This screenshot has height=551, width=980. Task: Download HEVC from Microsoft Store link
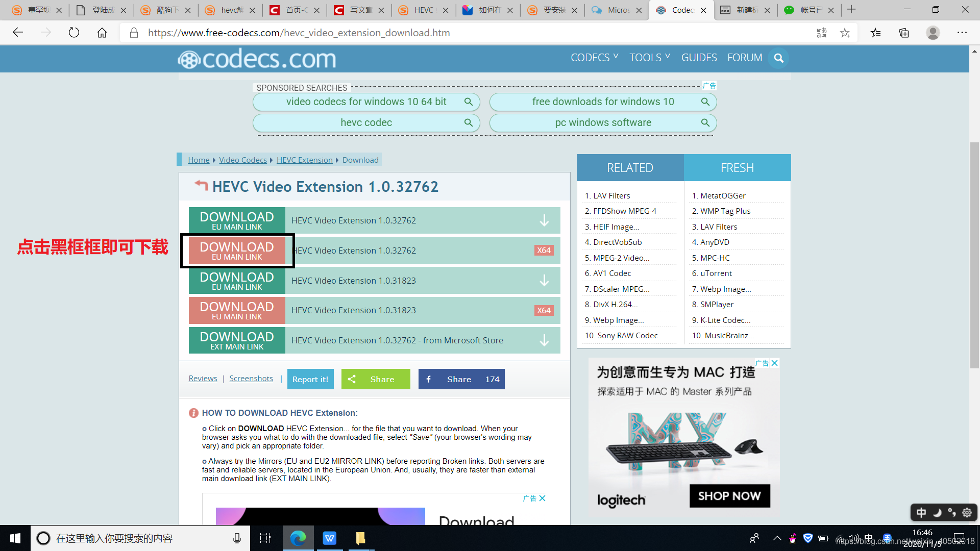pos(237,340)
